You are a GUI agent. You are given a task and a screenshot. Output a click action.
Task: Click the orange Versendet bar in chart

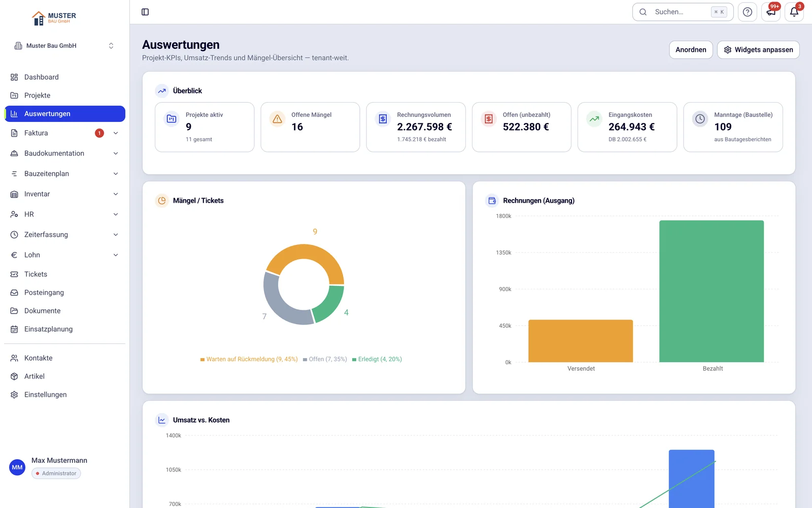click(581, 341)
